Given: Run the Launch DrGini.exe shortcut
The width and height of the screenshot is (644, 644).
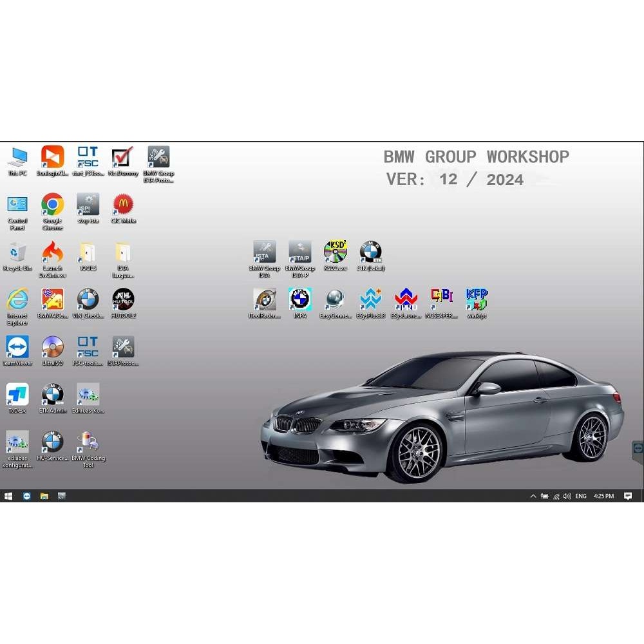Looking at the screenshot, I should click(53, 260).
